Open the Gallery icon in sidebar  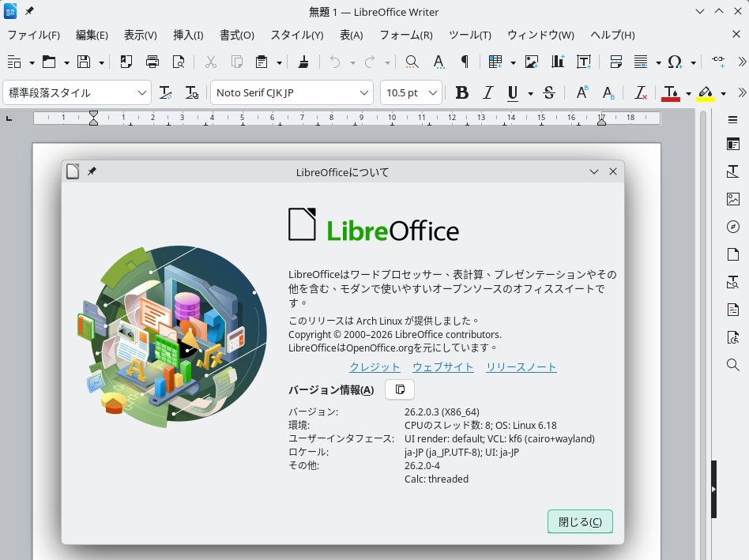(732, 199)
